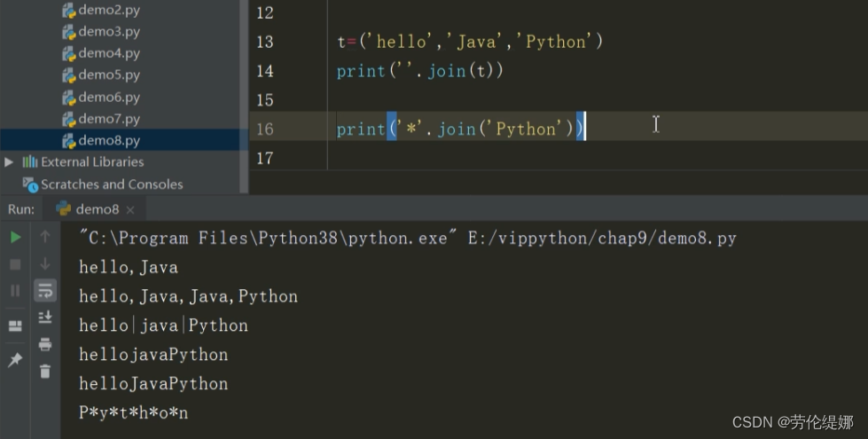Viewport: 868px width, 439px height.
Task: Click the "P*y*t*h*o*n" output line
Action: pos(133,412)
